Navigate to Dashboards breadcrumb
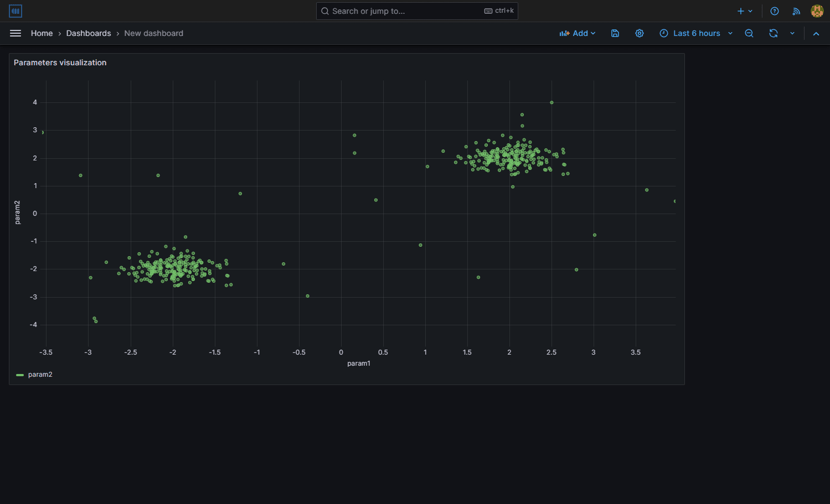The width and height of the screenshot is (830, 504). tap(89, 33)
